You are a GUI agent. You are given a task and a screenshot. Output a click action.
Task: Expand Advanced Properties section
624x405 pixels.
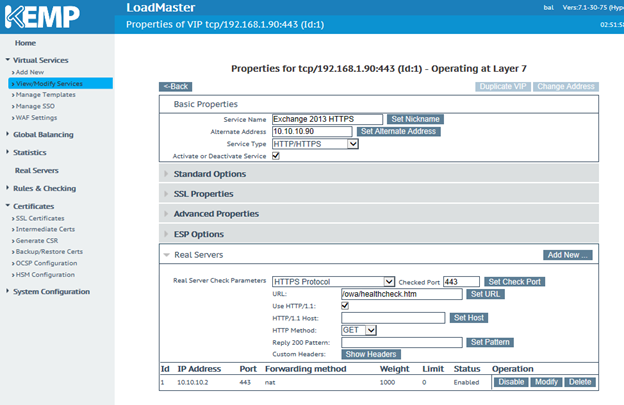pos(379,214)
